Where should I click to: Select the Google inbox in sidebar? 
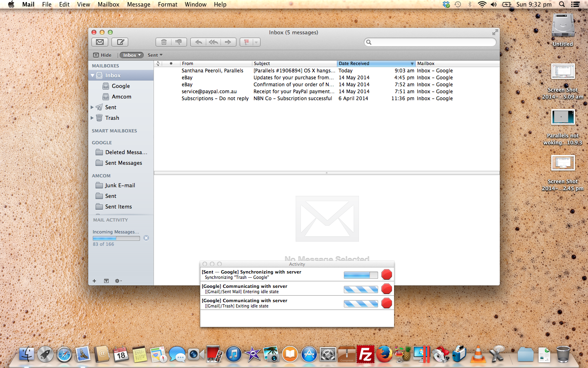[121, 86]
